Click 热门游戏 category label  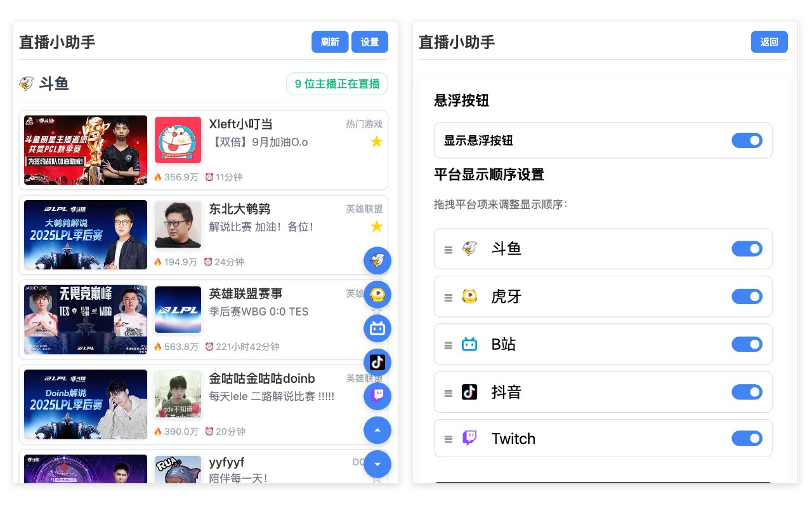click(364, 124)
